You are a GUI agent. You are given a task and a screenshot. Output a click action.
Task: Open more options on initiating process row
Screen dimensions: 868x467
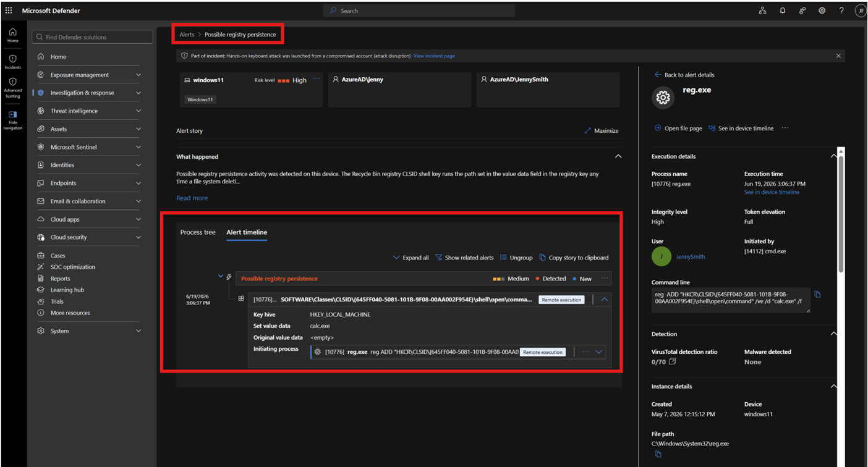click(x=585, y=352)
